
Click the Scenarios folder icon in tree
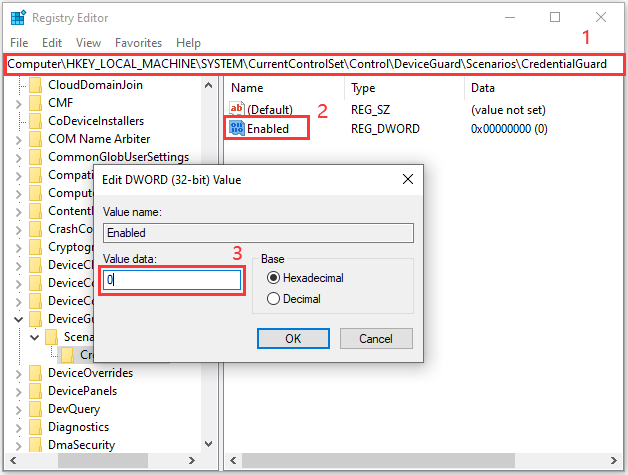(x=51, y=337)
